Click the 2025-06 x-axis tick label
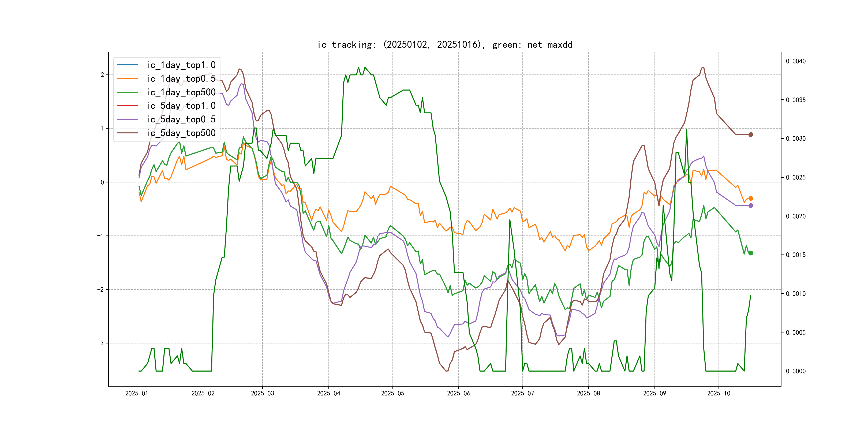868x434 pixels. coord(458,393)
